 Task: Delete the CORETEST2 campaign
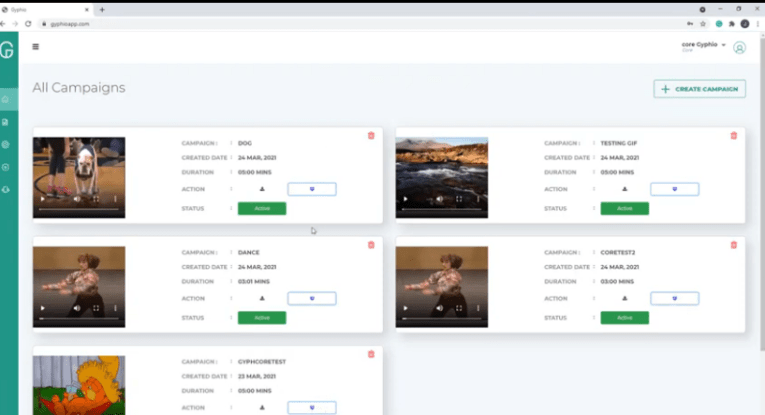point(734,245)
